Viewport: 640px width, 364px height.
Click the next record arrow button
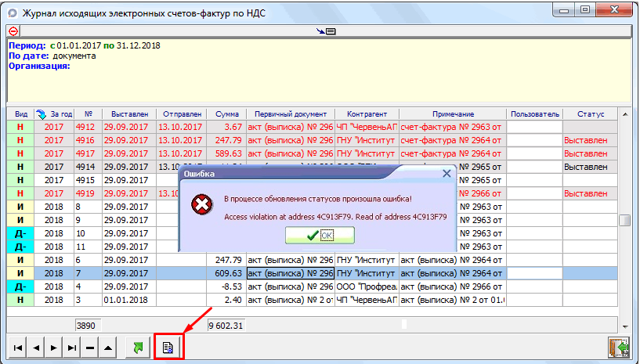(54, 347)
